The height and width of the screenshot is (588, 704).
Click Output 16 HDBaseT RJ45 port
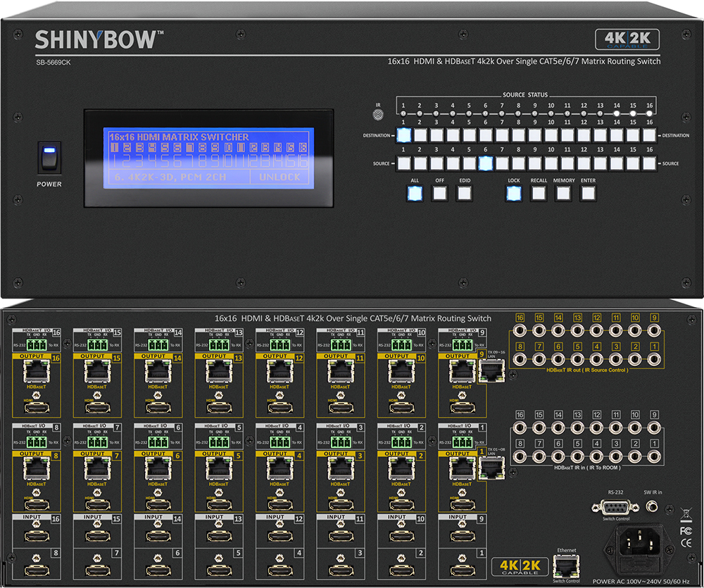(37, 371)
